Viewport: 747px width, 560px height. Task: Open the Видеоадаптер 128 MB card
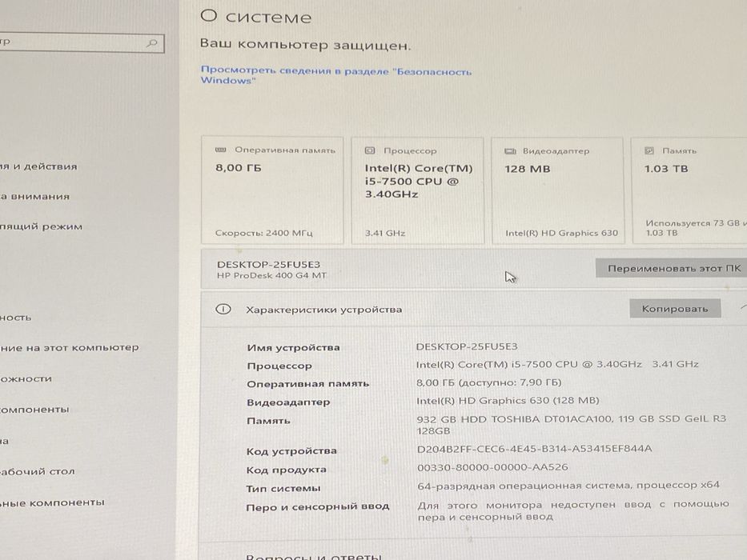click(x=557, y=190)
